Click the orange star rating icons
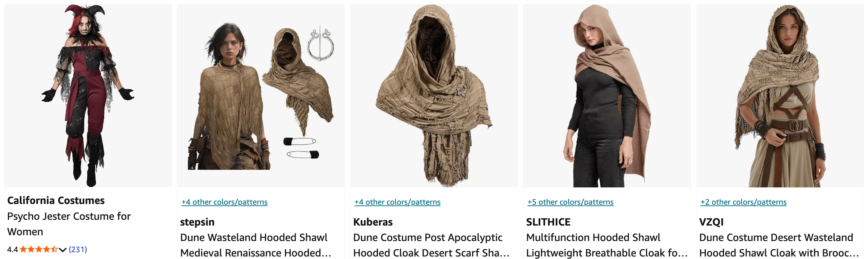Viewport: 868px width, 259px height. (39, 249)
